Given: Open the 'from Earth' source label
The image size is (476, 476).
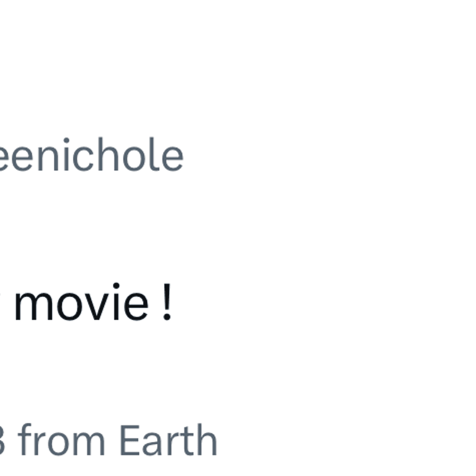Looking at the screenshot, I should pyautogui.click(x=118, y=439).
